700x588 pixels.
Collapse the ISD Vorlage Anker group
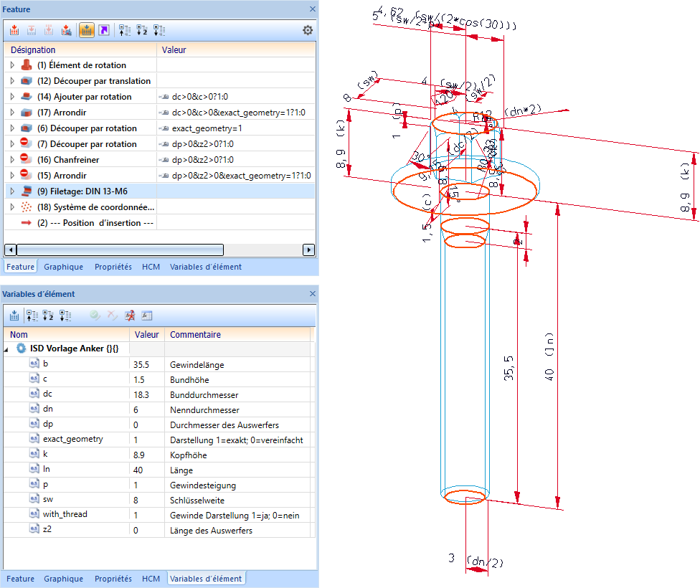click(x=7, y=348)
